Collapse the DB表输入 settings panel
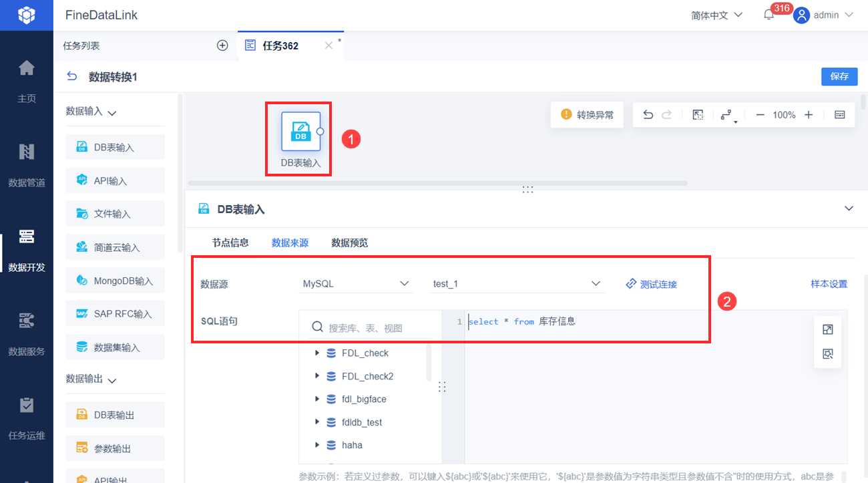This screenshot has width=868, height=483. click(849, 208)
